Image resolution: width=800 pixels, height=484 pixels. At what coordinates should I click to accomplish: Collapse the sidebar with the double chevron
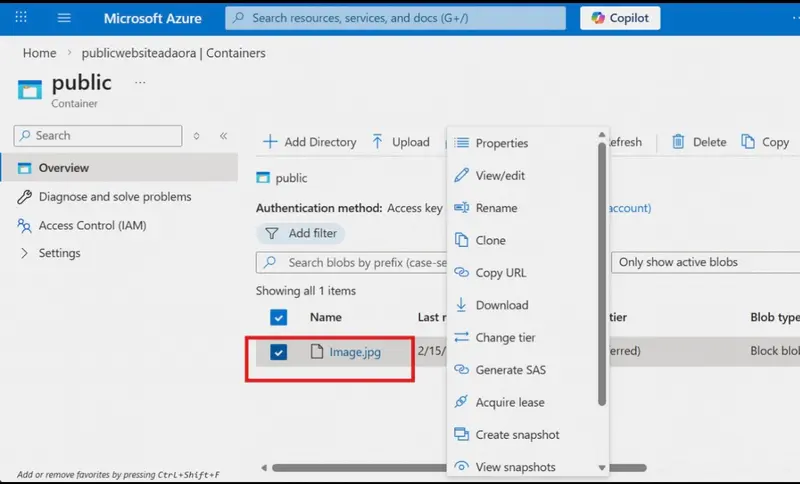point(223,136)
